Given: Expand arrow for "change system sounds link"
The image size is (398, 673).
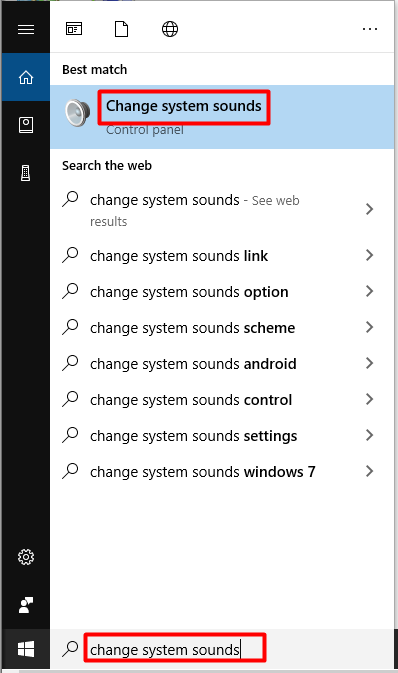Looking at the screenshot, I should click(369, 255).
